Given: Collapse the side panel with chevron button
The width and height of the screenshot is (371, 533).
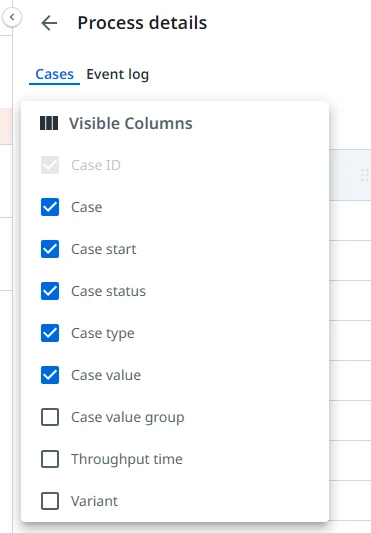Looking at the screenshot, I should point(12,17).
